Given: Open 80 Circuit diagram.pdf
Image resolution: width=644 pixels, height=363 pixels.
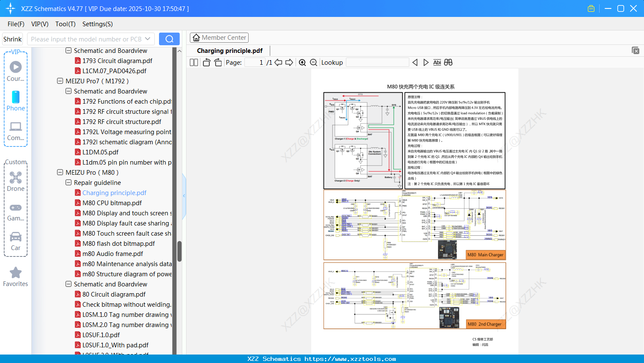Looking at the screenshot, I should (110, 294).
